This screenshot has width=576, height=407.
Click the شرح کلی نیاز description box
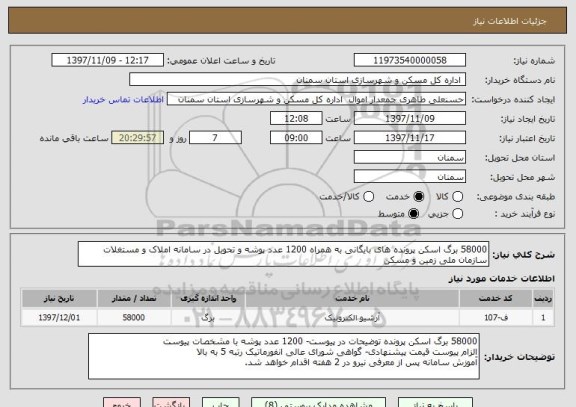click(x=283, y=254)
